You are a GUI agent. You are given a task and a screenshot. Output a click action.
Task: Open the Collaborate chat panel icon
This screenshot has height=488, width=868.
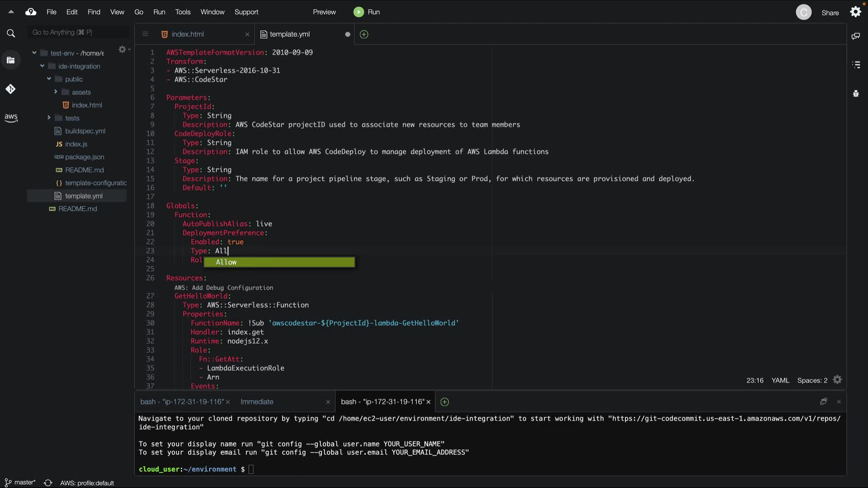[x=856, y=36]
